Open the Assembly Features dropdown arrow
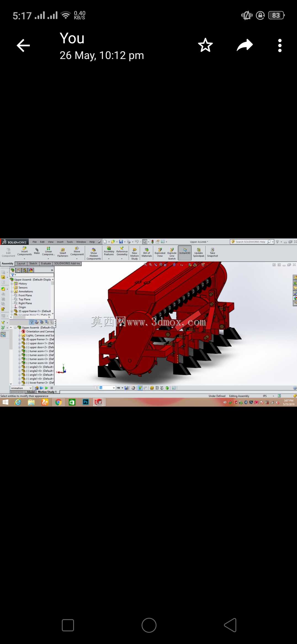The image size is (297, 644). pos(109,259)
